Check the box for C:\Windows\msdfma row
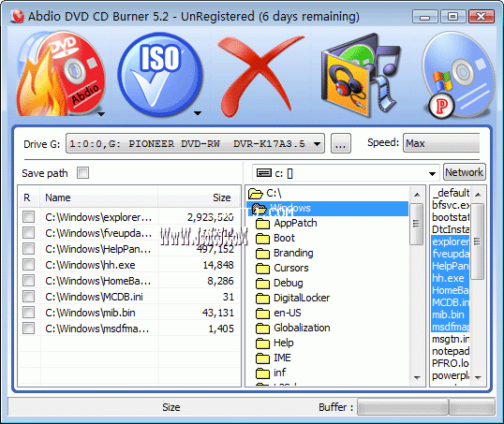This screenshot has width=504, height=424. pyautogui.click(x=29, y=329)
